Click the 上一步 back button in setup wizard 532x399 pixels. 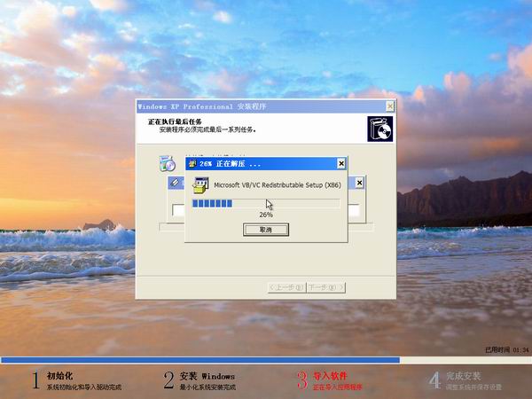pos(287,287)
